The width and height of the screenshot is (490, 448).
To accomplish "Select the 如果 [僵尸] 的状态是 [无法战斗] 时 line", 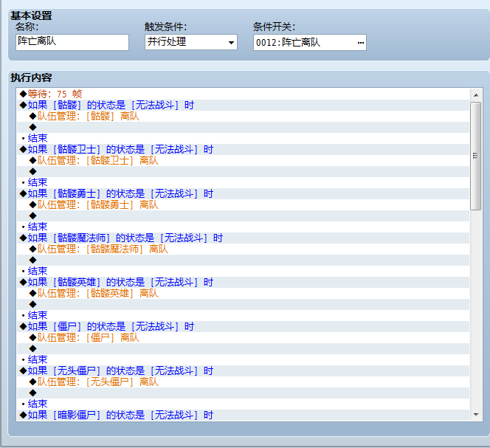I will (x=243, y=326).
